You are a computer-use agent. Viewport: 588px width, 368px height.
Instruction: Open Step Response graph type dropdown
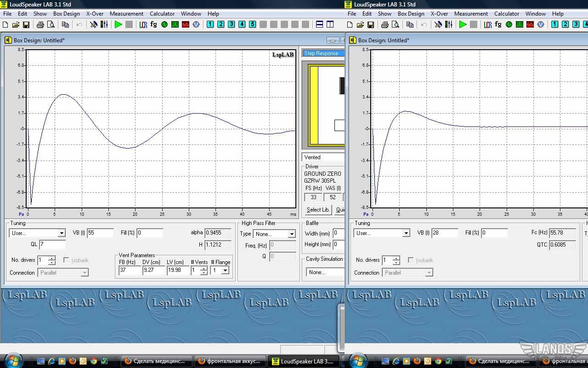pyautogui.click(x=324, y=53)
